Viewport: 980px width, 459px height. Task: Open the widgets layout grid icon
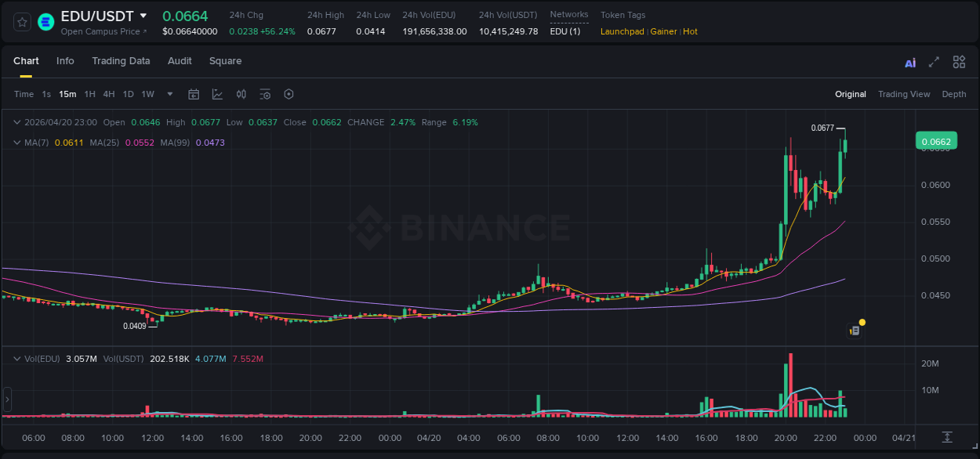(959, 62)
